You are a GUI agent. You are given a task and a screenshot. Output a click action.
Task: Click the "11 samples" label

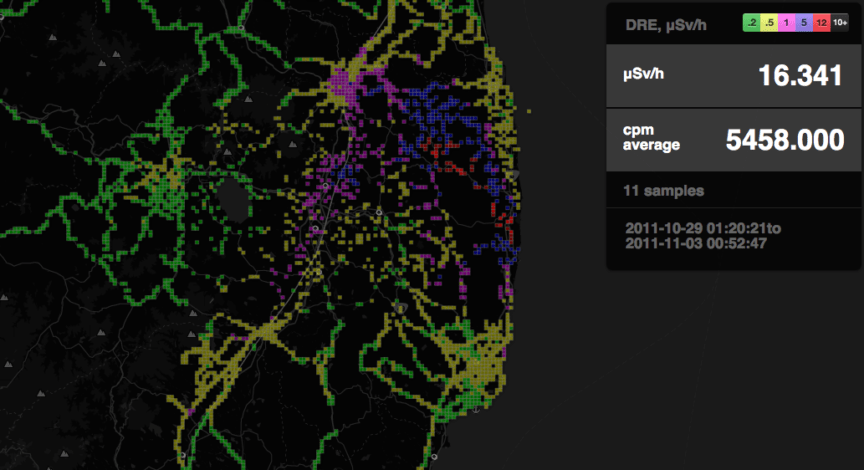click(x=657, y=190)
